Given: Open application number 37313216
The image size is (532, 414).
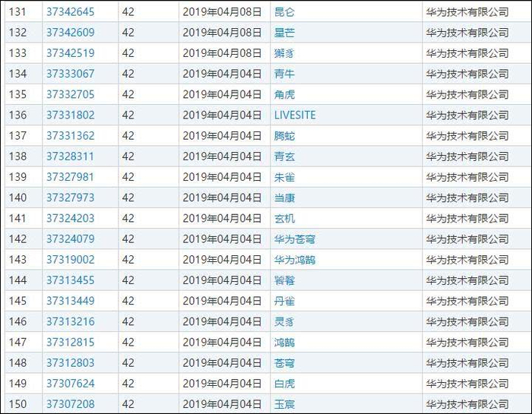Looking at the screenshot, I should point(70,322).
